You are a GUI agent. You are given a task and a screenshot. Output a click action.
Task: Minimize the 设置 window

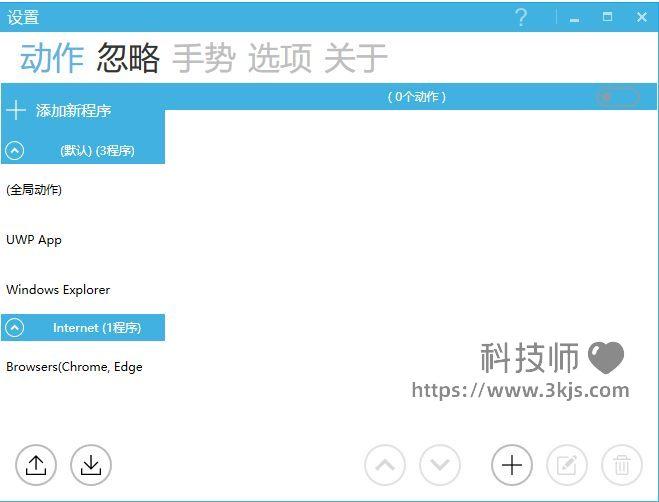pos(575,18)
